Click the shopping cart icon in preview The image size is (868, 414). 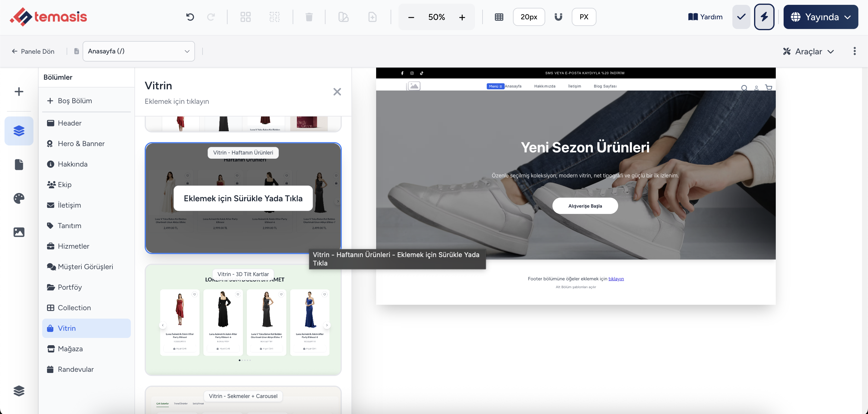(x=769, y=88)
